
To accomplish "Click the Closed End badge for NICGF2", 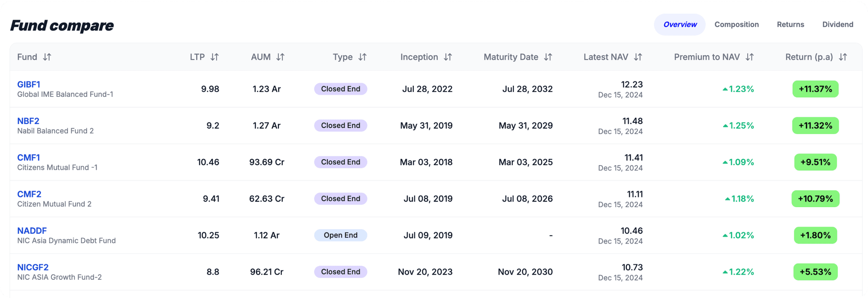I will pyautogui.click(x=340, y=272).
